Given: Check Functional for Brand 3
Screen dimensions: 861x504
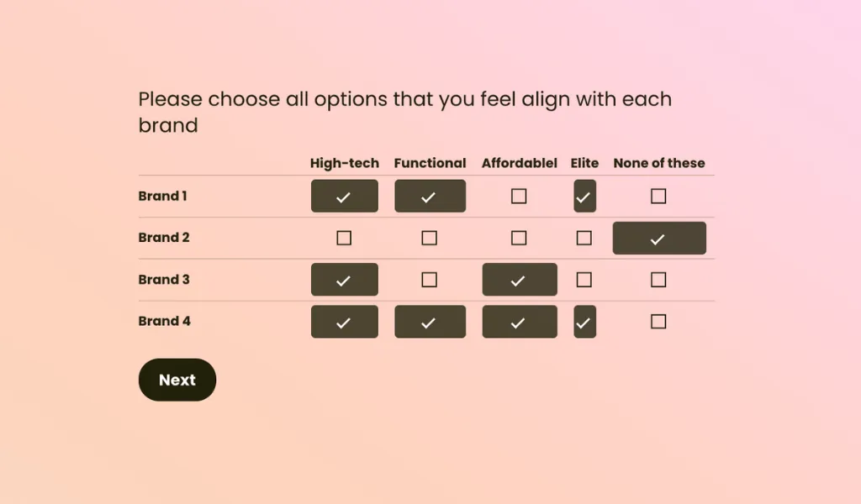Looking at the screenshot, I should 430,279.
